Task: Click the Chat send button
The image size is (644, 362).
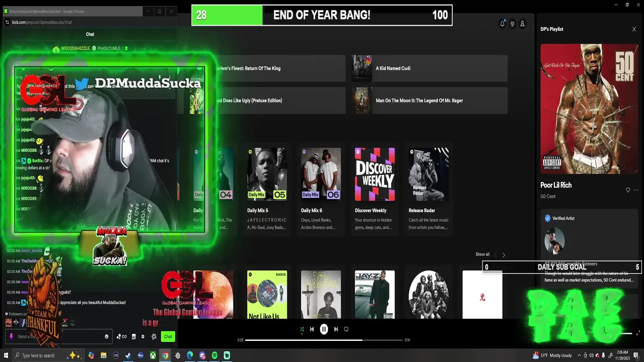Action: click(168, 336)
